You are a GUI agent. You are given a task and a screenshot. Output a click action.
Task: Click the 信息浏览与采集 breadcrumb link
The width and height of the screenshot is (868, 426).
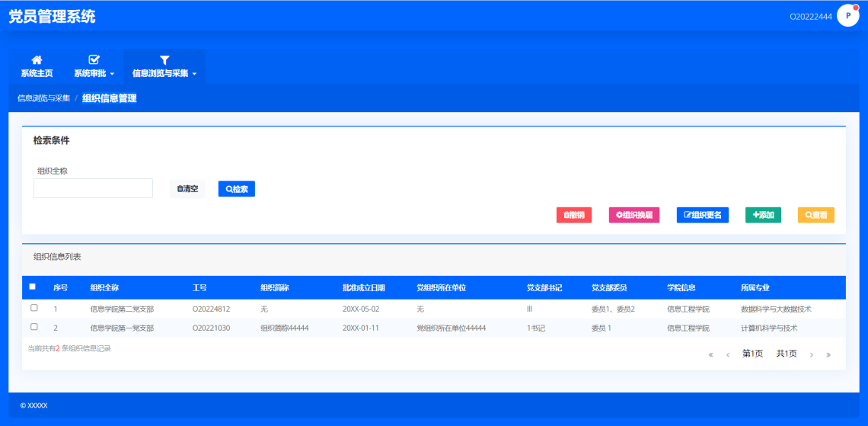click(43, 98)
